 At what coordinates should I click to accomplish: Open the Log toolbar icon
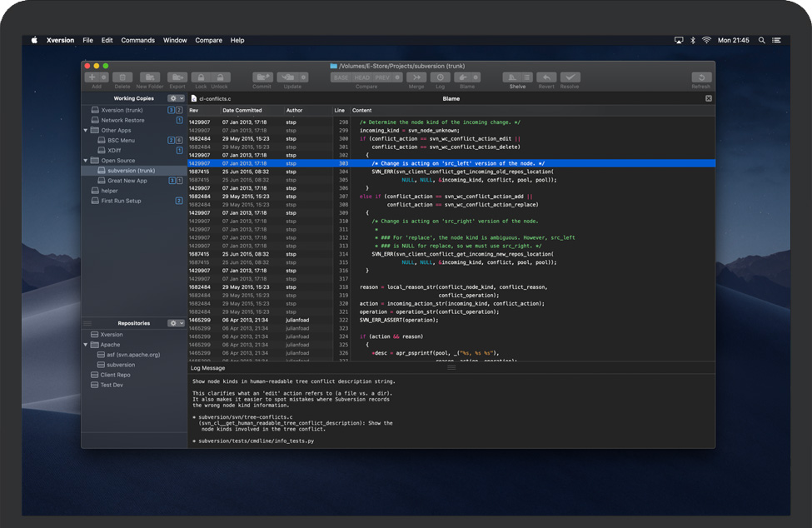440,77
